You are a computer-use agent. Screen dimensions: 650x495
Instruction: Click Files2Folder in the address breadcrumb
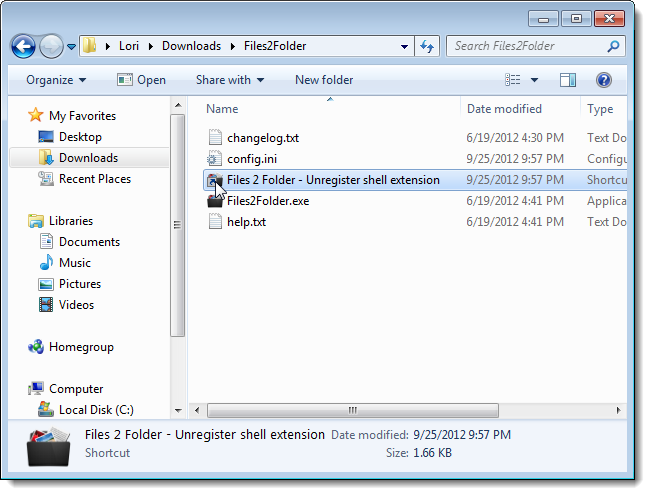(x=275, y=46)
